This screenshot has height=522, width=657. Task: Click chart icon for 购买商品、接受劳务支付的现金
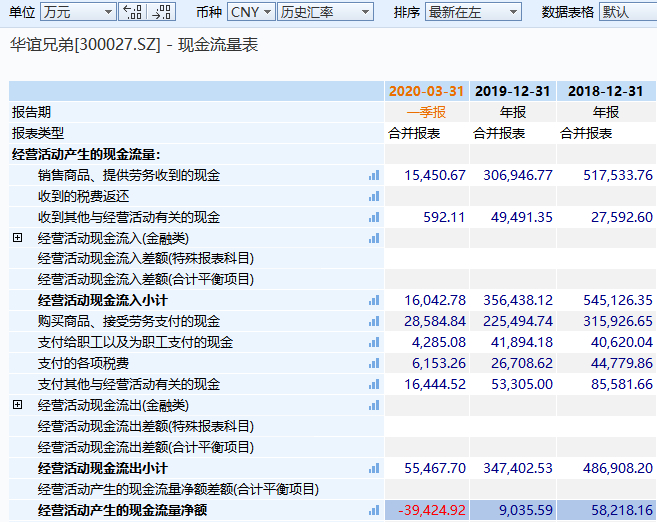pos(374,321)
